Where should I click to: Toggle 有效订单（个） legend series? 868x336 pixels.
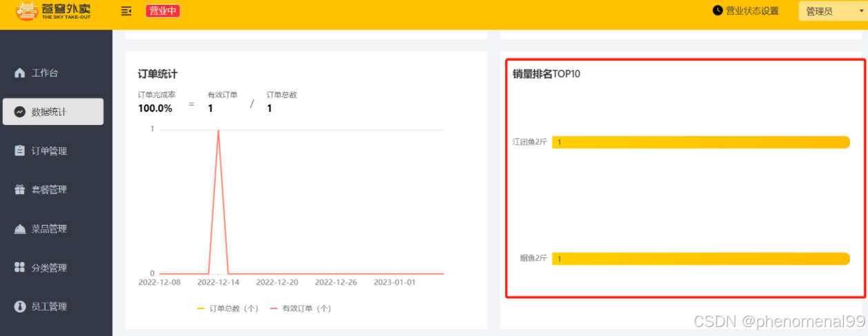[x=301, y=308]
